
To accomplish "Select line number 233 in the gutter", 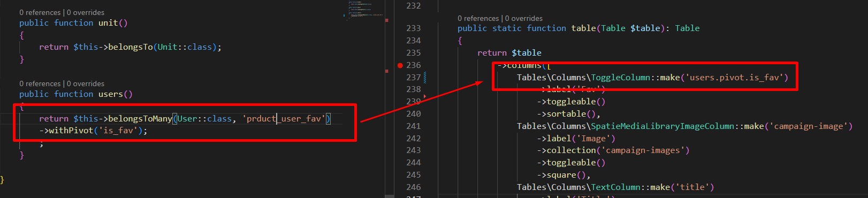I will pyautogui.click(x=413, y=28).
